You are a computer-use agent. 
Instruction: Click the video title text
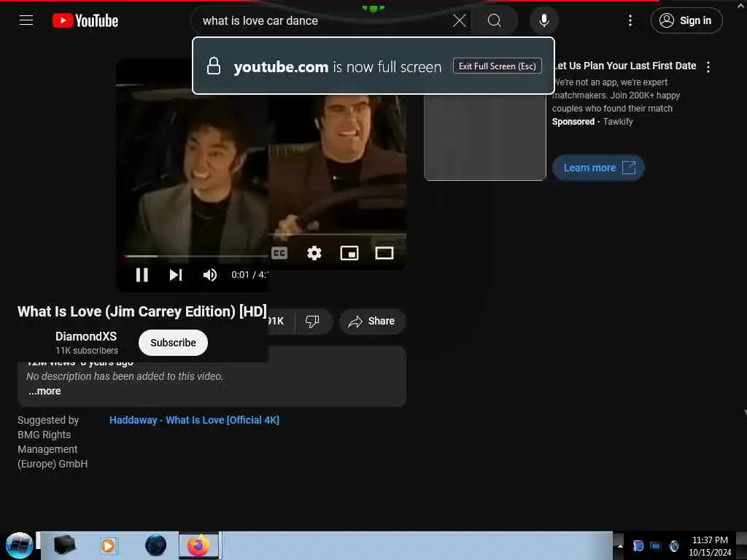[x=142, y=311]
